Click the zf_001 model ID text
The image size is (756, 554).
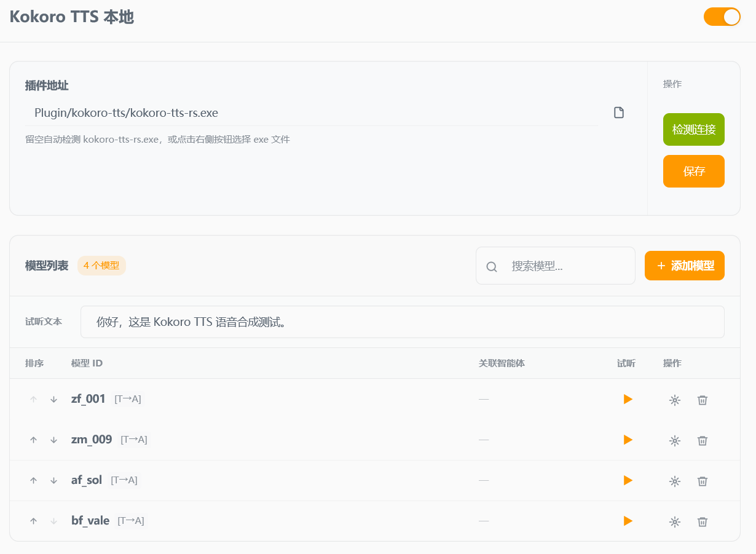click(x=89, y=399)
